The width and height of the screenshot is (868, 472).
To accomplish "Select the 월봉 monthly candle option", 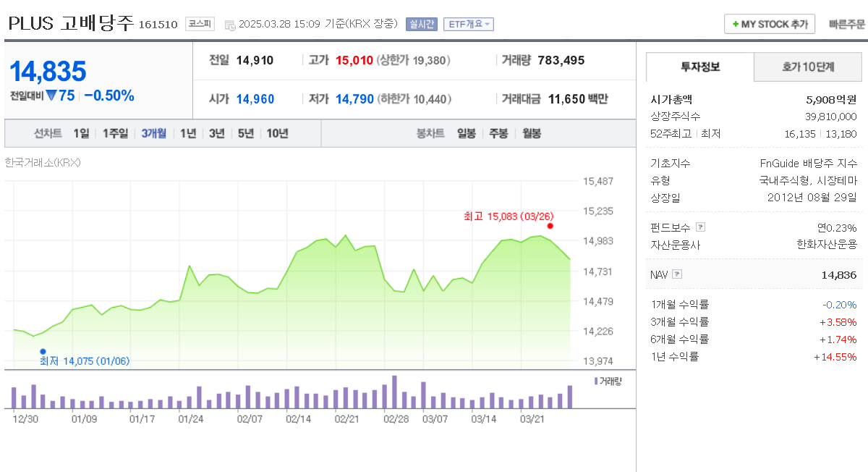I will [532, 132].
